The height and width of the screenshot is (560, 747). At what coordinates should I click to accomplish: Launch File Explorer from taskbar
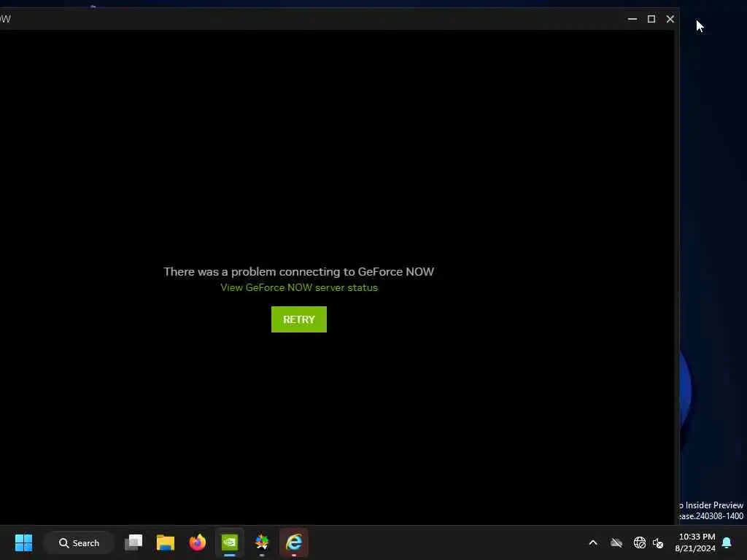166,542
